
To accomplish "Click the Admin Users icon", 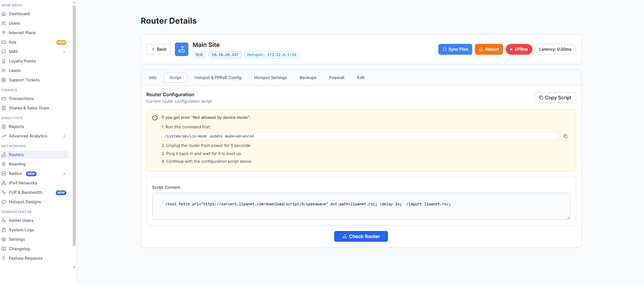I will click(4, 221).
